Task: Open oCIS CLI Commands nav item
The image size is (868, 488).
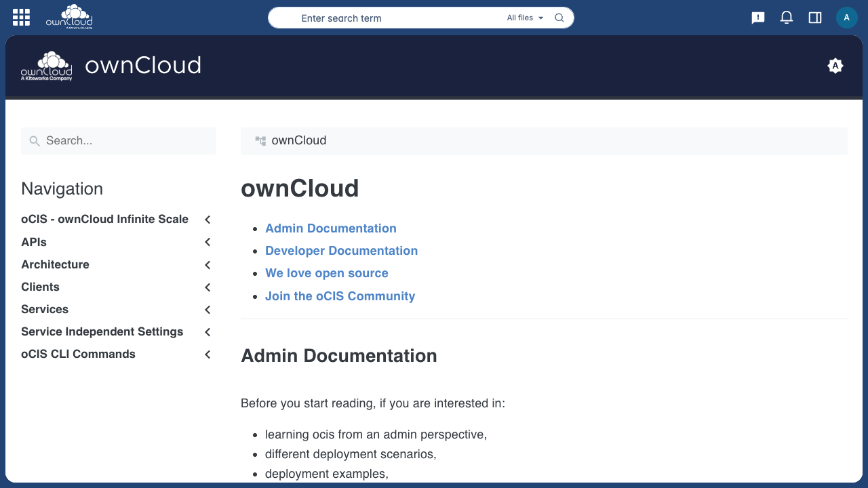Action: [78, 354]
